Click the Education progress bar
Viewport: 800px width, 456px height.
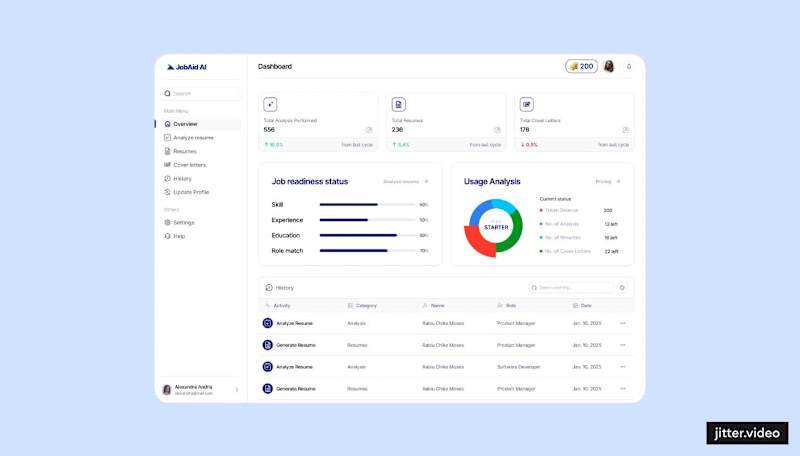pyautogui.click(x=367, y=235)
